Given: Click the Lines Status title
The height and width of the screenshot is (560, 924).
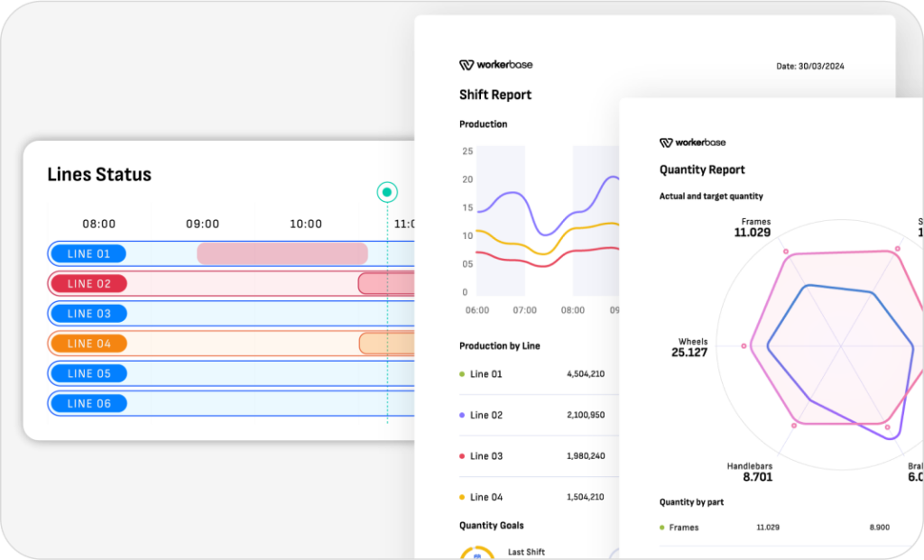Looking at the screenshot, I should click(99, 174).
